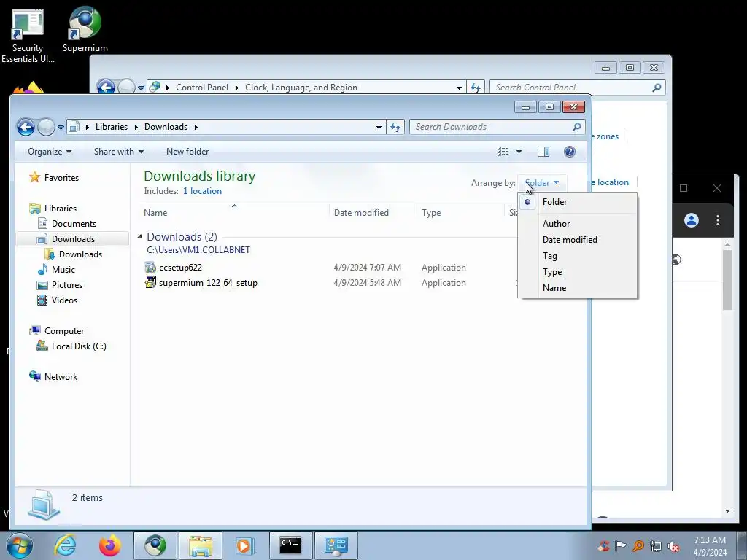This screenshot has width=747, height=560.
Task: Open the Windows Start menu
Action: (19, 545)
